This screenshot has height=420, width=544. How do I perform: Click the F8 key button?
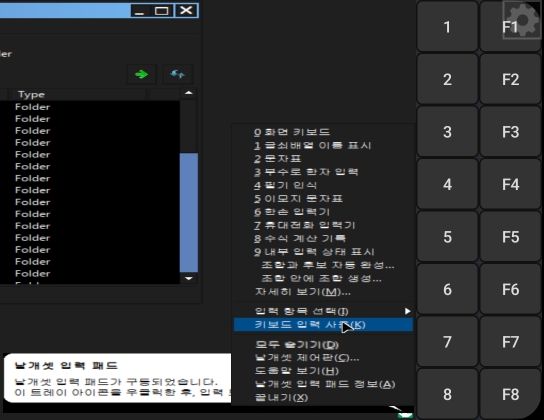tap(510, 394)
